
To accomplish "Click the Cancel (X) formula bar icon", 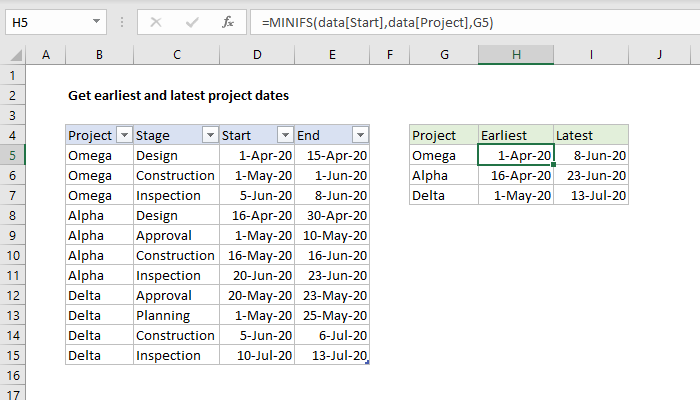I will (155, 22).
